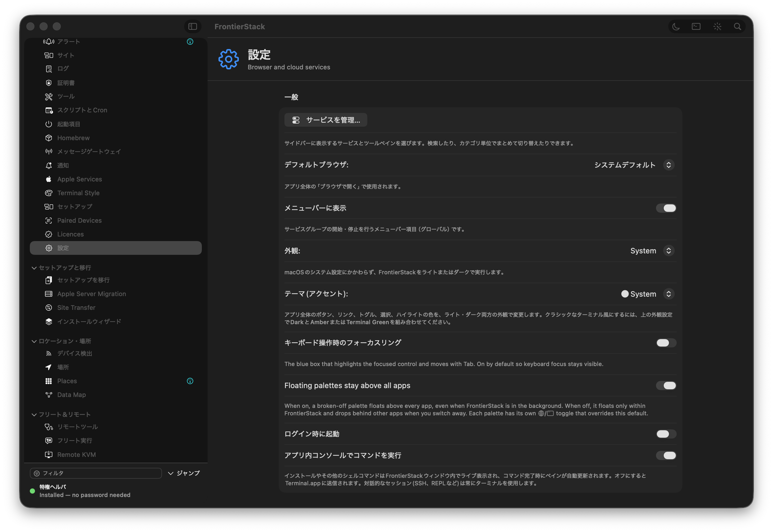Open Apple Services in the sidebar
This screenshot has height=532, width=773.
pos(116,179)
